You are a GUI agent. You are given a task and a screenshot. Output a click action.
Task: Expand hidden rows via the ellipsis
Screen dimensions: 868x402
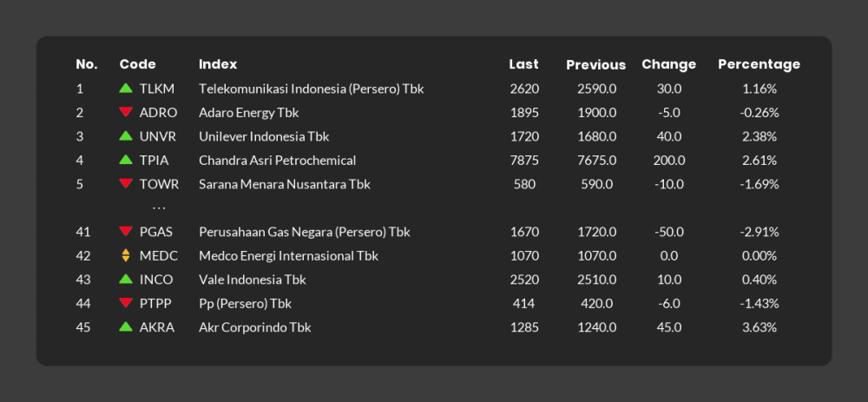pos(158,208)
